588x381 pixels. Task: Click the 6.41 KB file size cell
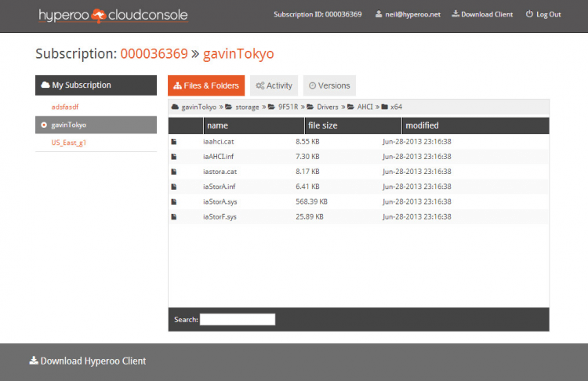tap(307, 187)
